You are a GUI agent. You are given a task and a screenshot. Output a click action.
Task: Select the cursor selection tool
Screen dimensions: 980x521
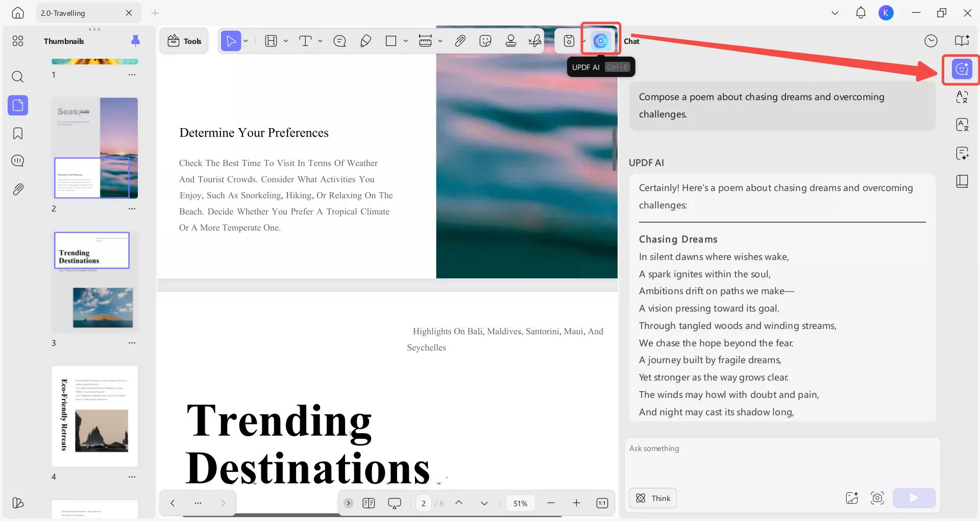[231, 41]
